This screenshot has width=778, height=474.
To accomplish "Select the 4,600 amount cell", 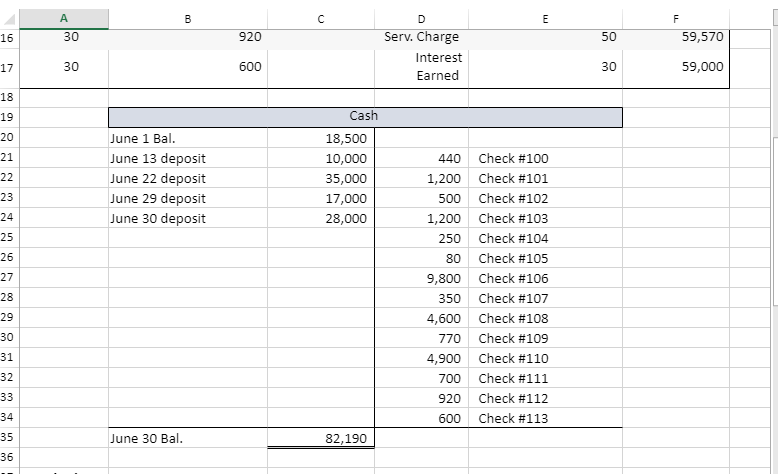I will (x=421, y=318).
